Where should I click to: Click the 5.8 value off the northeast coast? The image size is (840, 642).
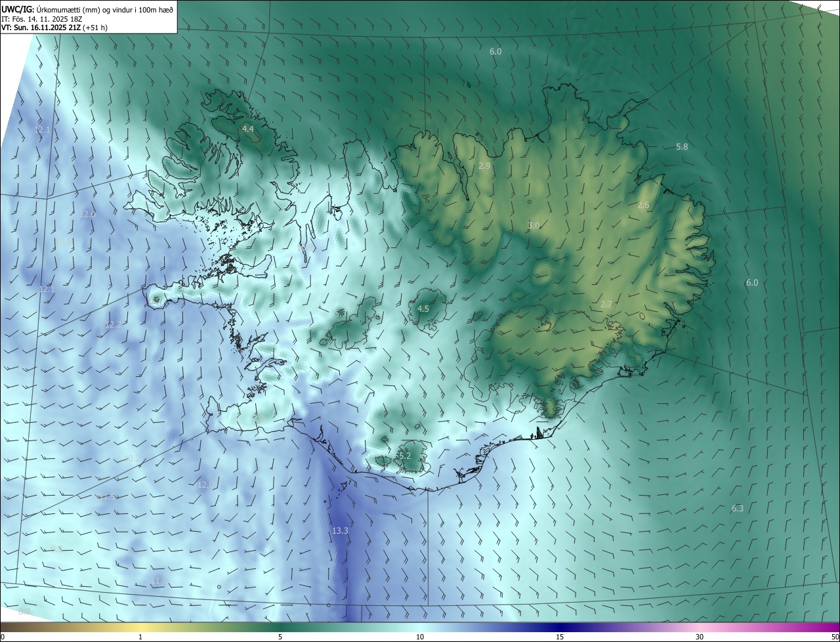point(682,146)
